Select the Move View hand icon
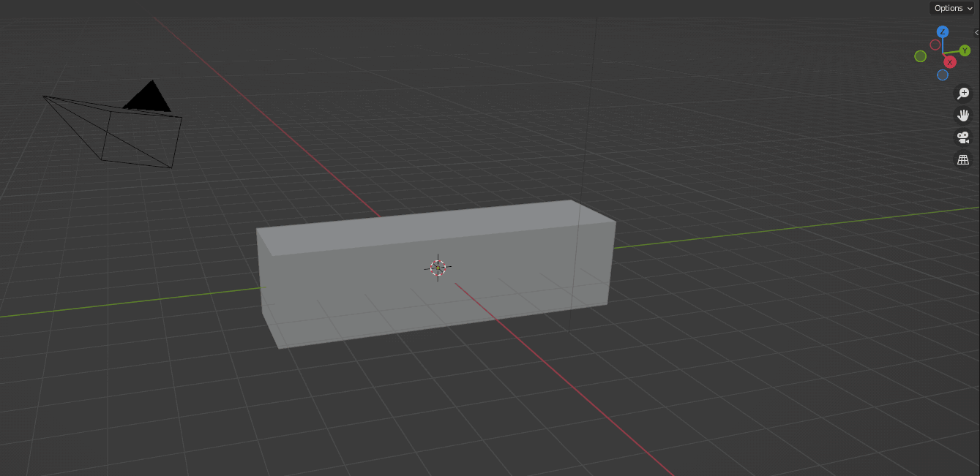Screen dimensions: 980x476 click(963, 115)
